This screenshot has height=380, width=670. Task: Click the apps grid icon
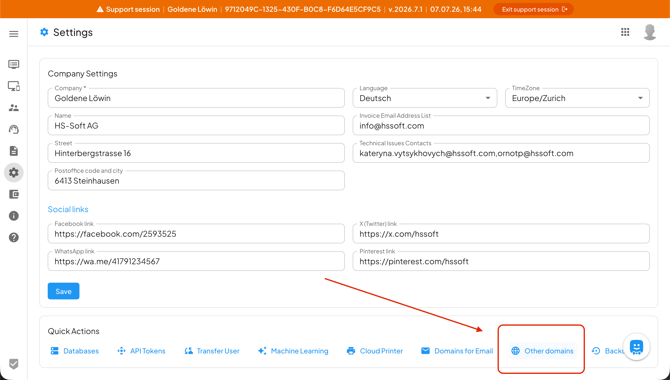[625, 32]
